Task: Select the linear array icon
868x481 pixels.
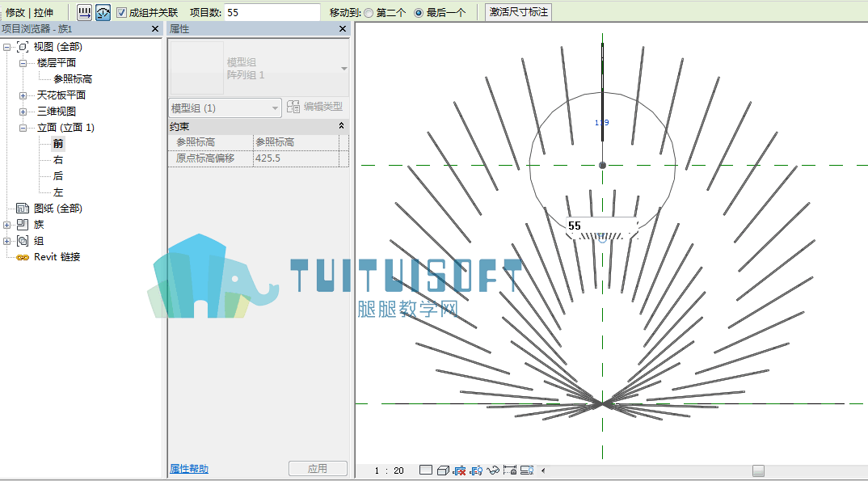Action: tap(84, 12)
